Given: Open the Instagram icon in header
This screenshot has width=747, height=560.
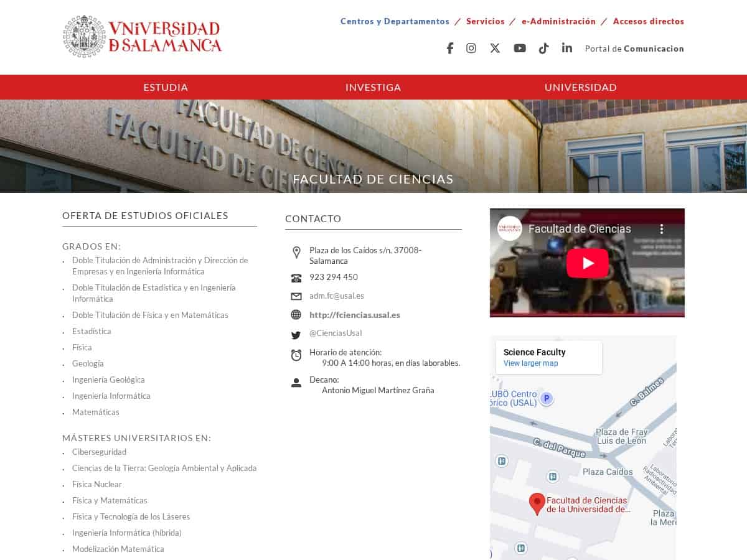Looking at the screenshot, I should 471,48.
